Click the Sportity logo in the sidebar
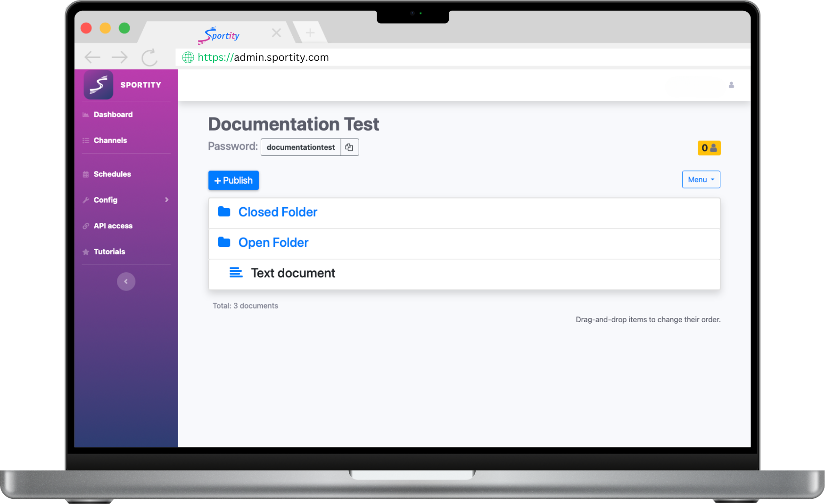 point(98,85)
